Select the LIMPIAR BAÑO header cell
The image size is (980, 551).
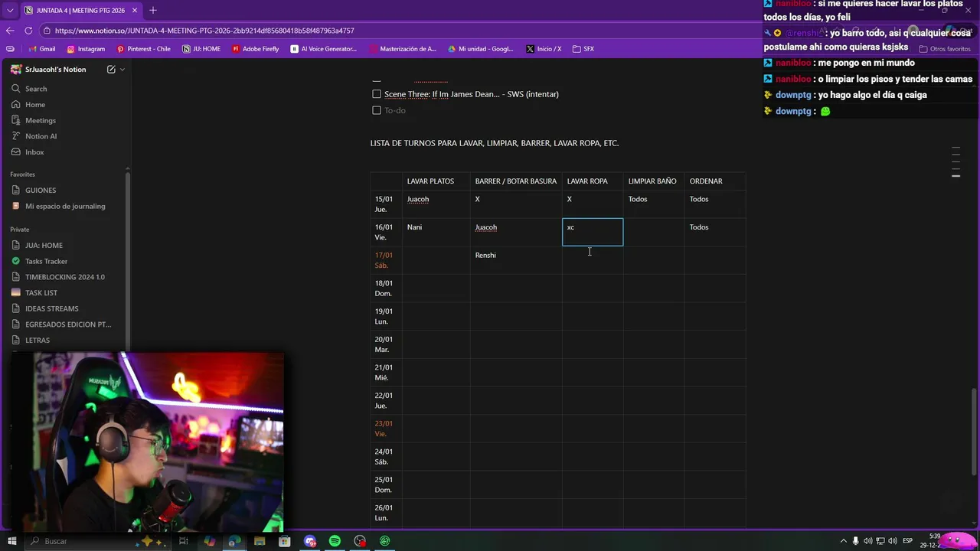[x=654, y=181]
